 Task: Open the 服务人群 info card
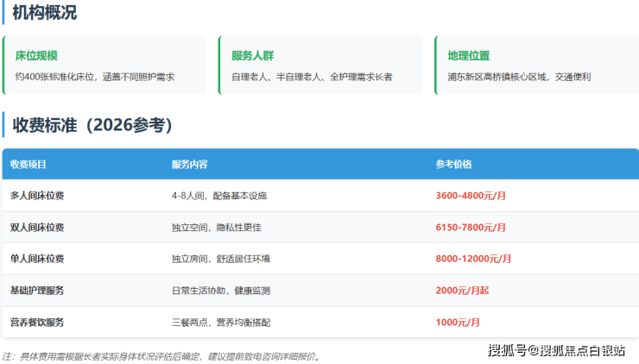(x=319, y=65)
